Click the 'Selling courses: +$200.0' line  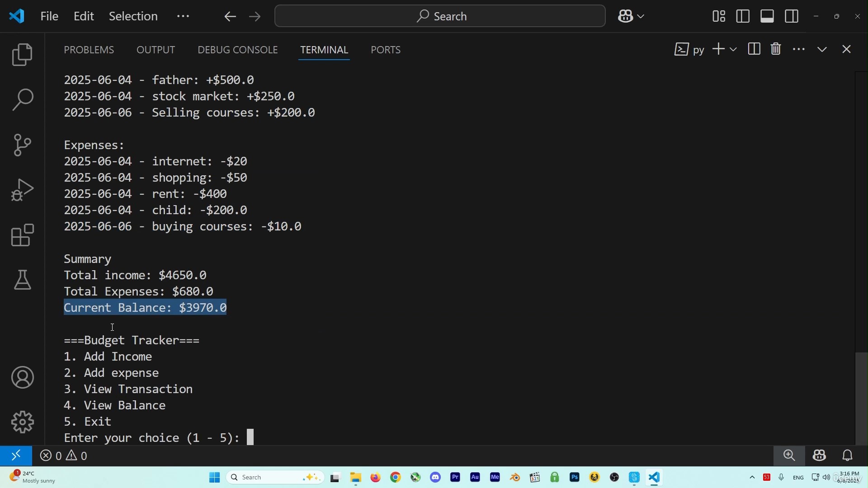(x=189, y=113)
